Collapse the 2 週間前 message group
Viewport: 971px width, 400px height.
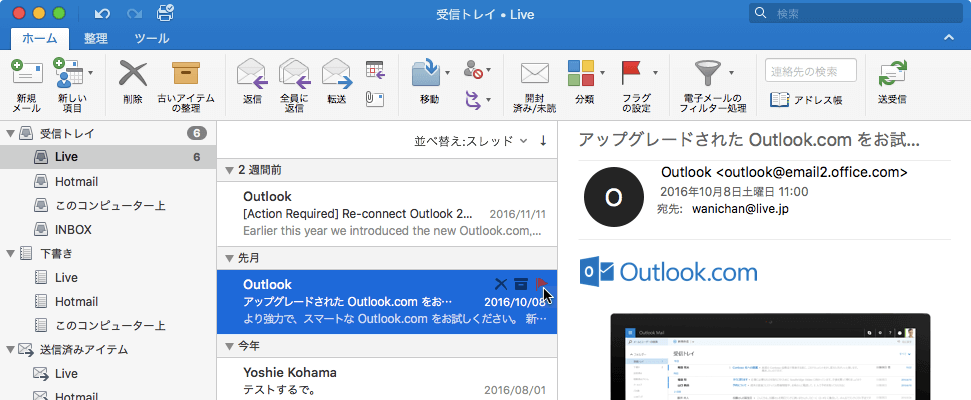pyautogui.click(x=230, y=170)
